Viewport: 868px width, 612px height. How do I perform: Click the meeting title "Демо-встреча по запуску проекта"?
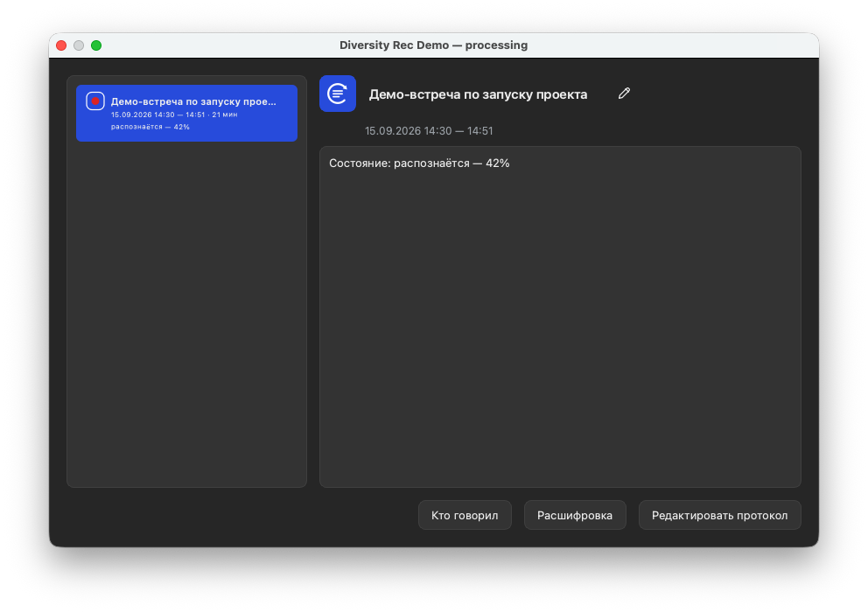479,94
